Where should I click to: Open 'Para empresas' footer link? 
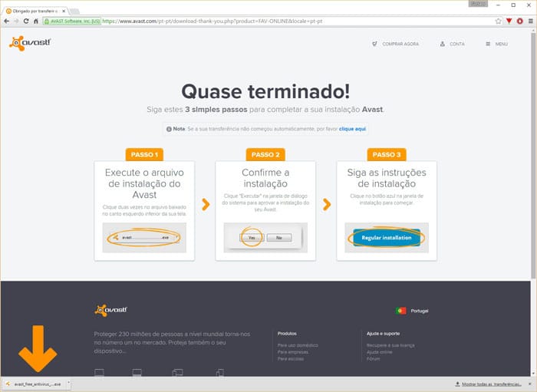[x=293, y=352]
